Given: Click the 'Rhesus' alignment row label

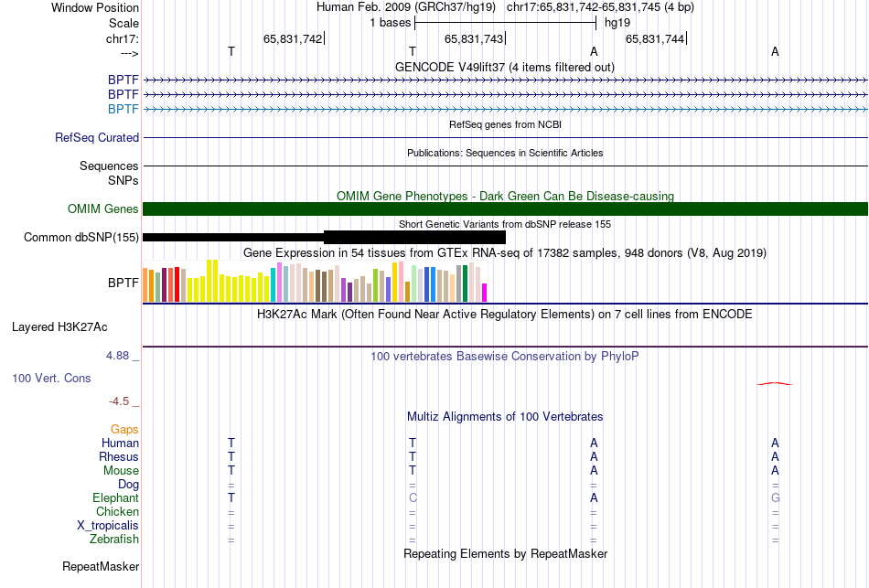Looking at the screenshot, I should [119, 456].
